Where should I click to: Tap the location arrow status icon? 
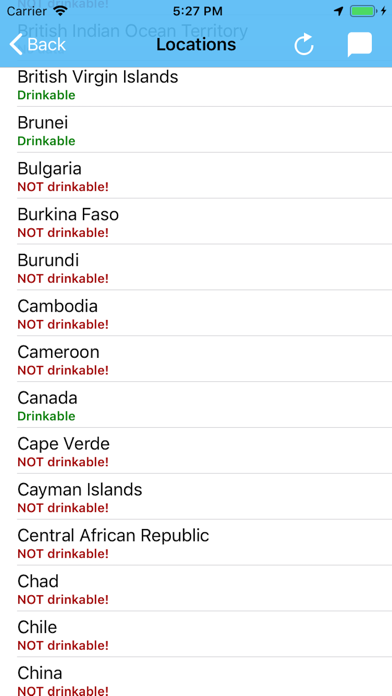pyautogui.click(x=339, y=11)
